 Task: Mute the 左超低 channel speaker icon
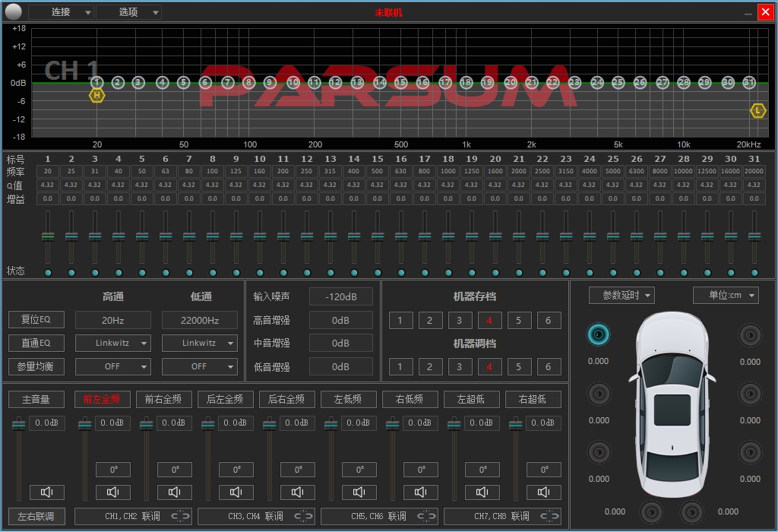click(x=482, y=492)
